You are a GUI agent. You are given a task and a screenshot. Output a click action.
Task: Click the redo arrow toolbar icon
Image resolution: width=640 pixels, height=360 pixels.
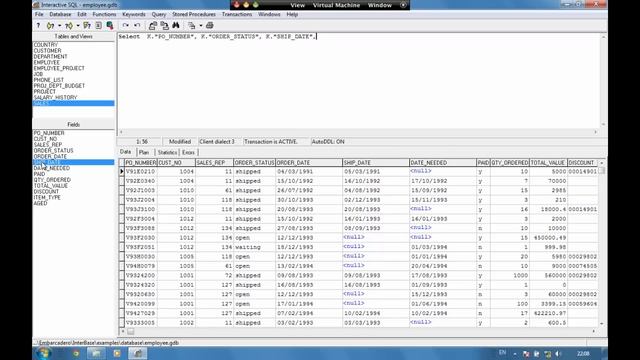(x=126, y=25)
